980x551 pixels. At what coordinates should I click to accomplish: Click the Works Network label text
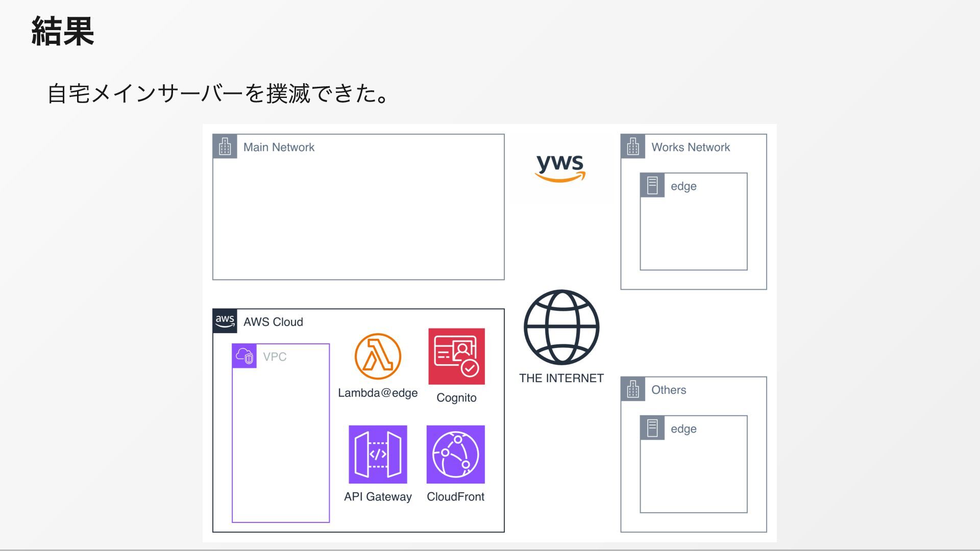point(690,147)
